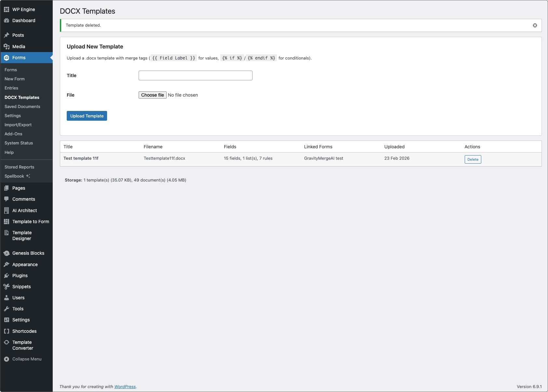This screenshot has width=548, height=392.
Task: Click the Posts pushpin icon
Action: [x=7, y=35]
